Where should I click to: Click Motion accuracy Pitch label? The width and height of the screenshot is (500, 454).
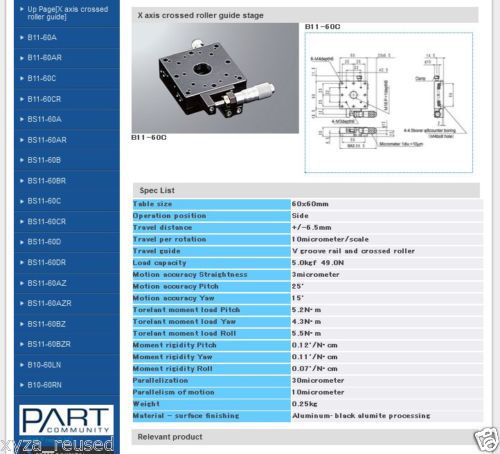175,286
